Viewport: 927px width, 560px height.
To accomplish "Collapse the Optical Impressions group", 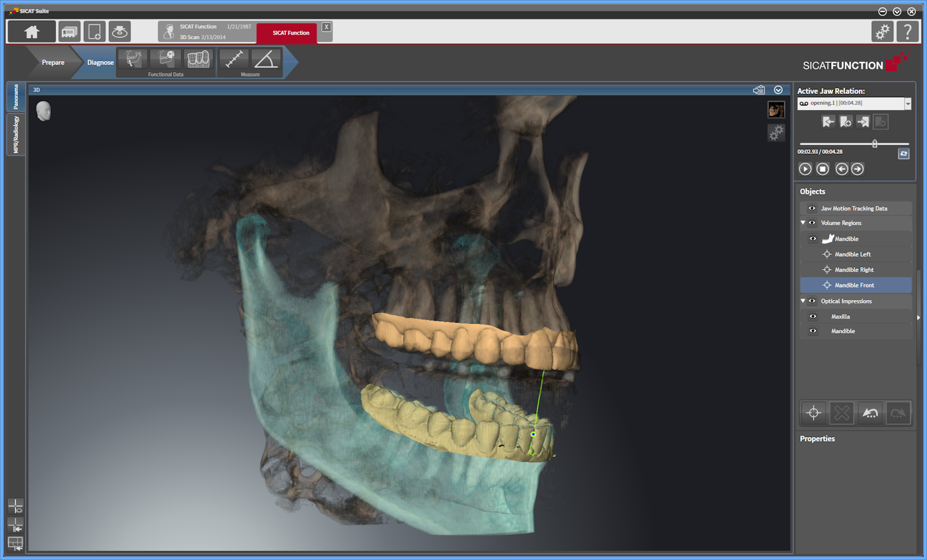I will coord(803,301).
